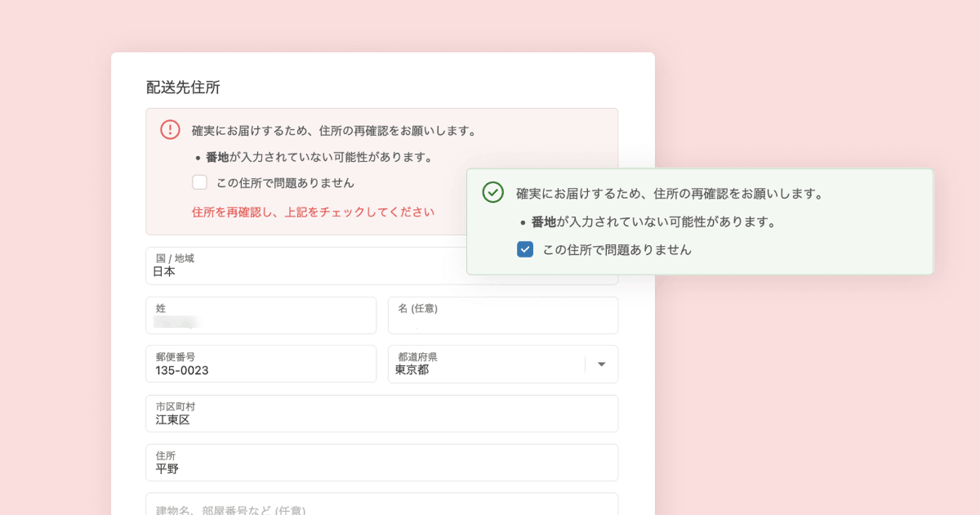The height and width of the screenshot is (515, 980).
Task: Click the 配送先住所 section heading
Action: (x=183, y=87)
